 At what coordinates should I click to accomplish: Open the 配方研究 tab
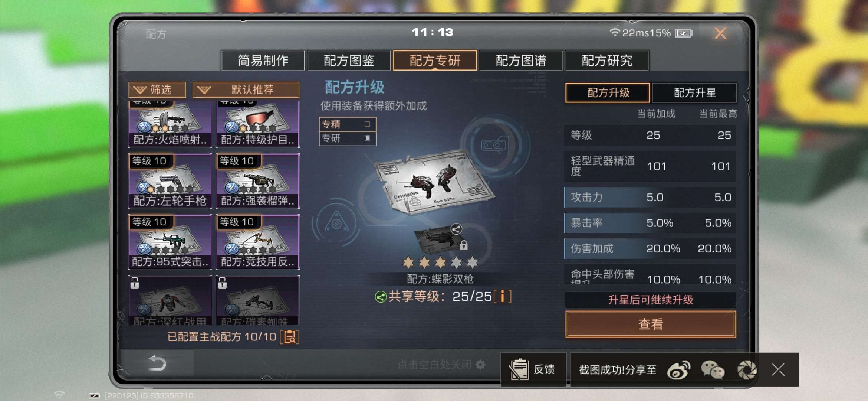coord(607,61)
